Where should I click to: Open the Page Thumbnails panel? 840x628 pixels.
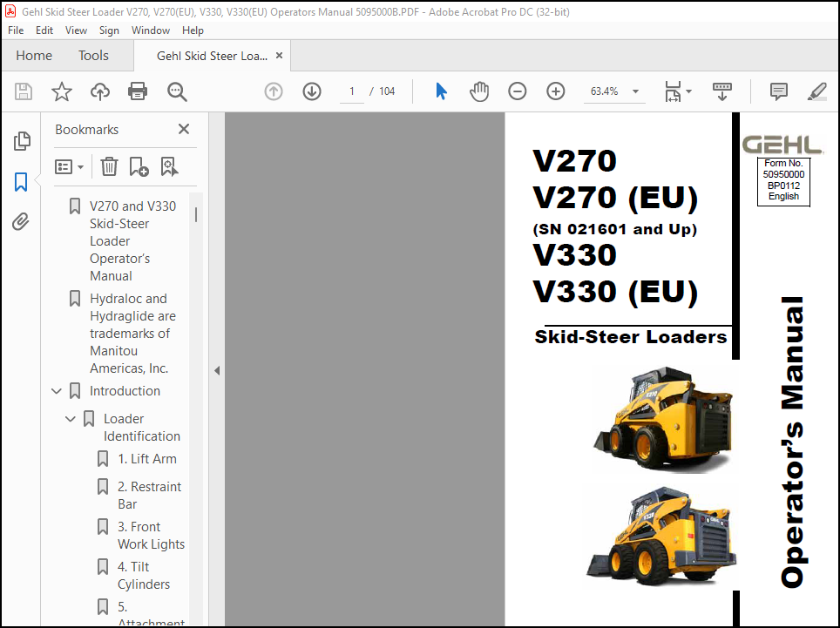point(22,141)
